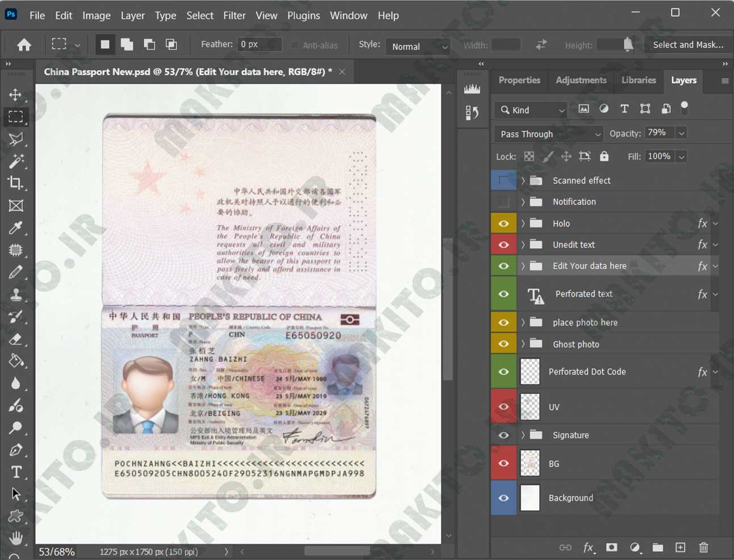Image resolution: width=734 pixels, height=560 pixels.
Task: Select the Polygonal Lasso tool
Action: [15, 139]
